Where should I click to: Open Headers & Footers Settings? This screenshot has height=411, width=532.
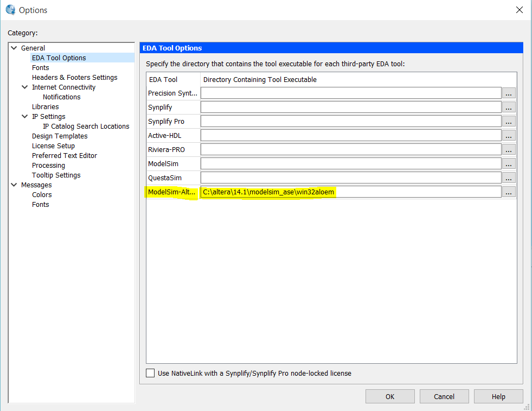(75, 78)
